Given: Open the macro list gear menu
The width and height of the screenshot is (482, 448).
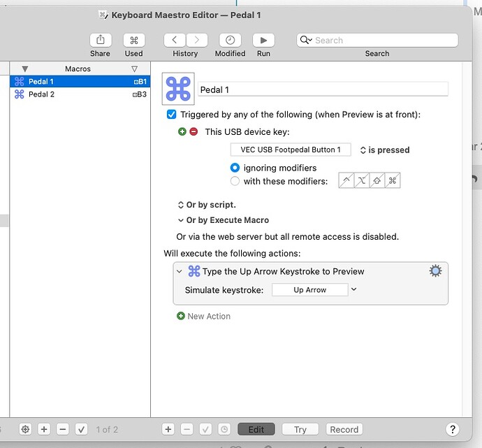Looking at the screenshot, I should 26,429.
